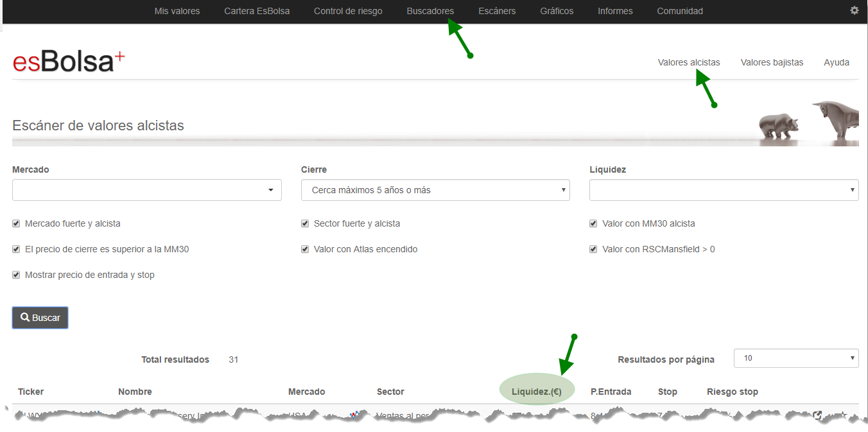This screenshot has width=868, height=432.
Task: Sort by P.Entrada column header
Action: click(611, 392)
